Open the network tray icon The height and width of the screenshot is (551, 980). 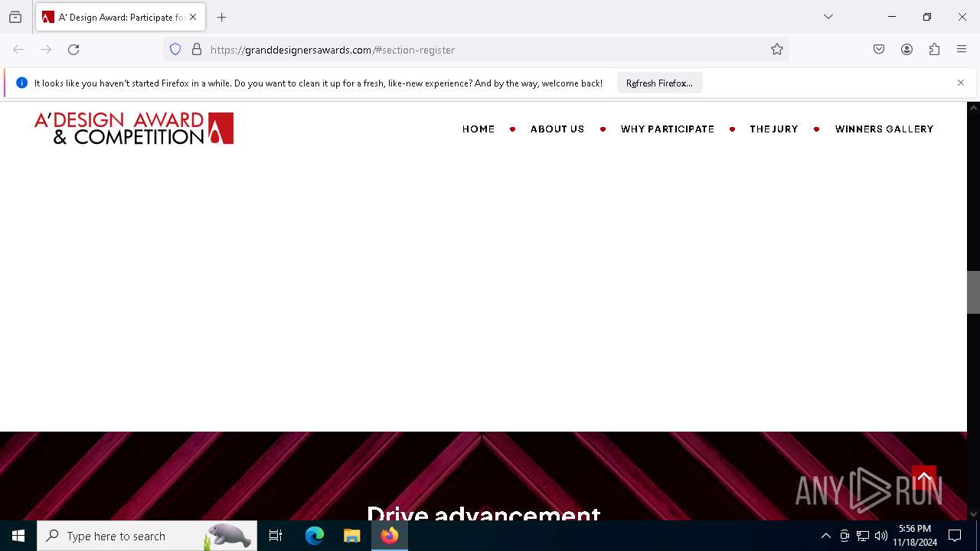863,536
